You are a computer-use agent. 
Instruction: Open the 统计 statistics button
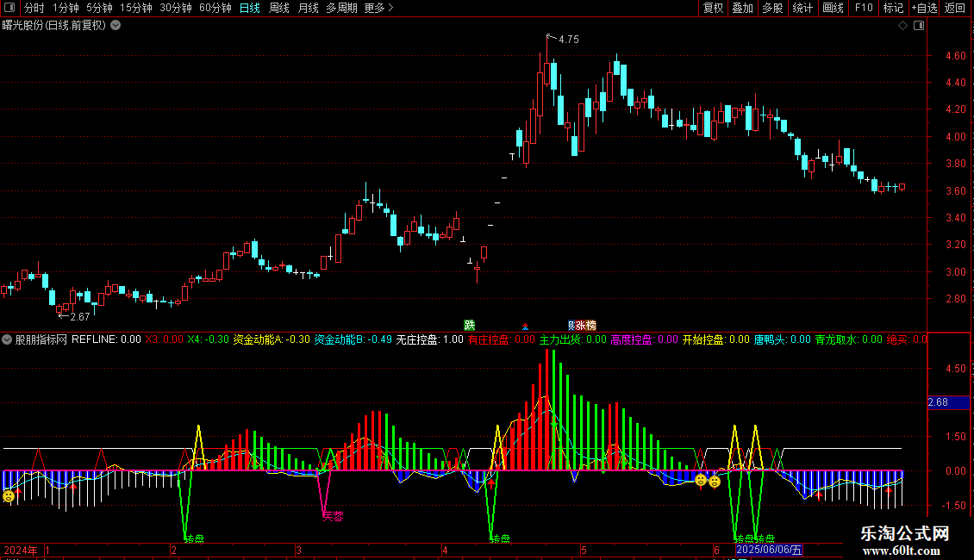pos(802,8)
